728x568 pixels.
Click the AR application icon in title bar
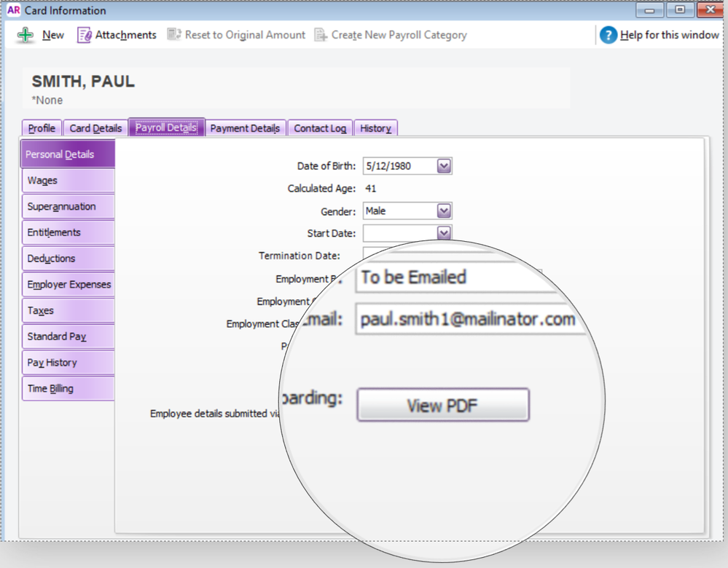[x=13, y=10]
